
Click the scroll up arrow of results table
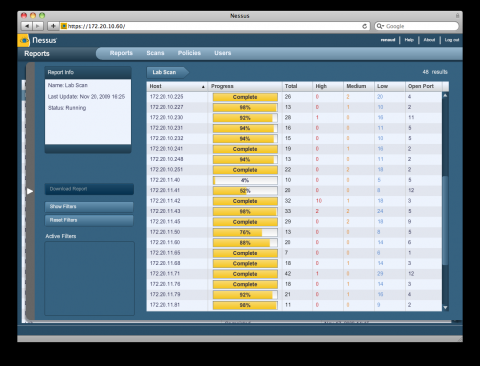tap(445, 95)
